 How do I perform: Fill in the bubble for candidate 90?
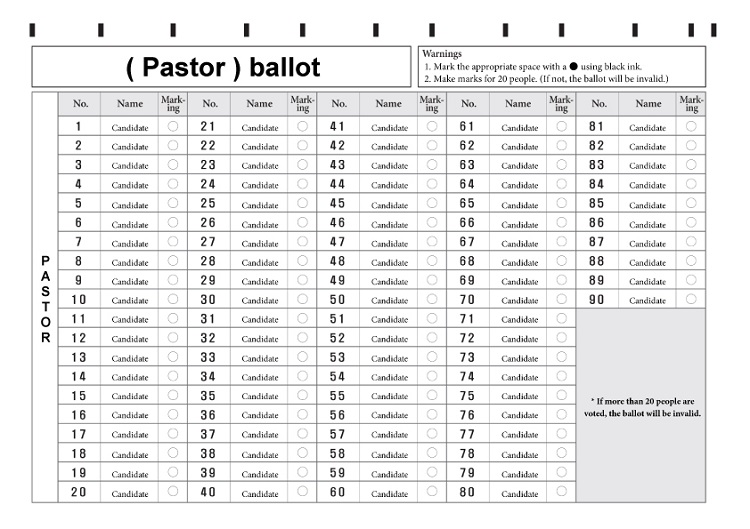point(691,299)
